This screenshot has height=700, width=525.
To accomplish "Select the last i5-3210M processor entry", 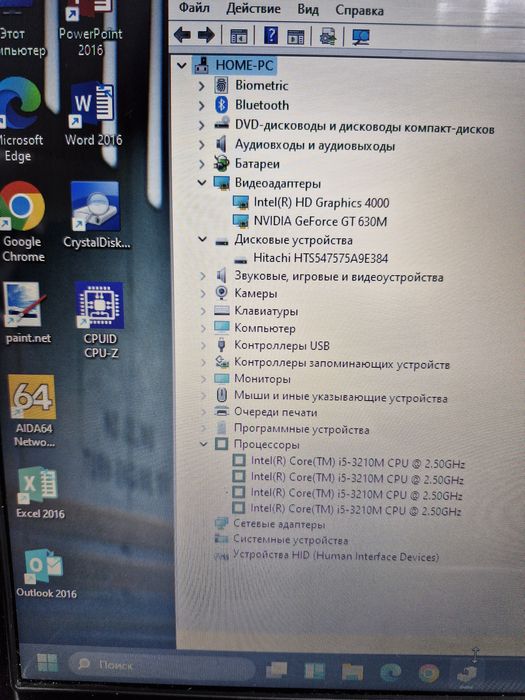I will (x=347, y=509).
